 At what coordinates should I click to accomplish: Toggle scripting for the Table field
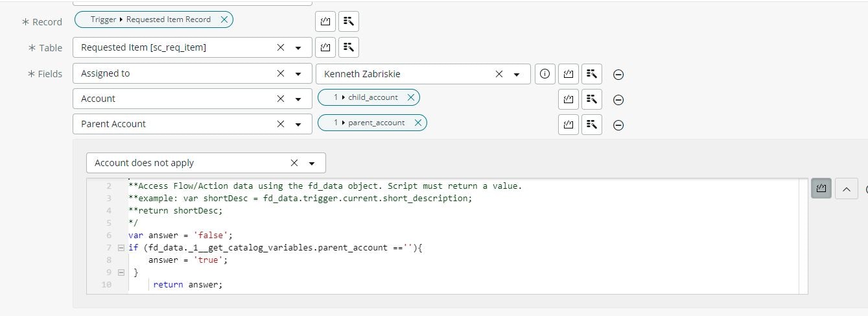click(x=325, y=47)
